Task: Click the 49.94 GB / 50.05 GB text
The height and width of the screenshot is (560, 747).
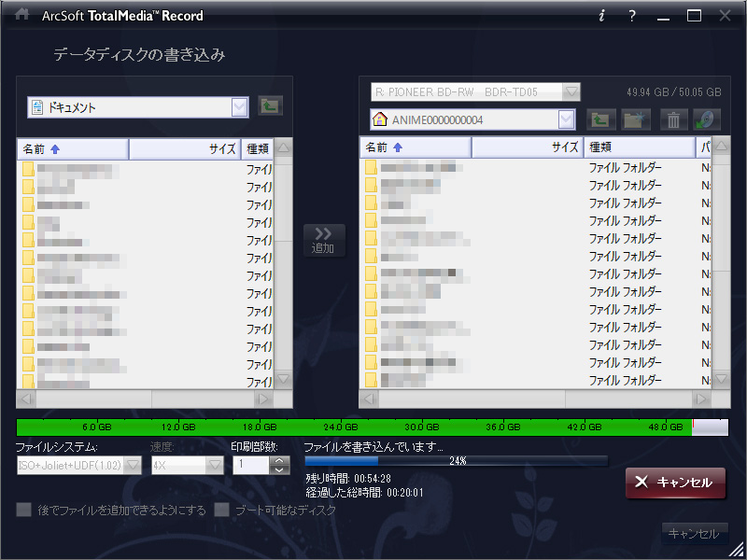Action: [x=673, y=91]
